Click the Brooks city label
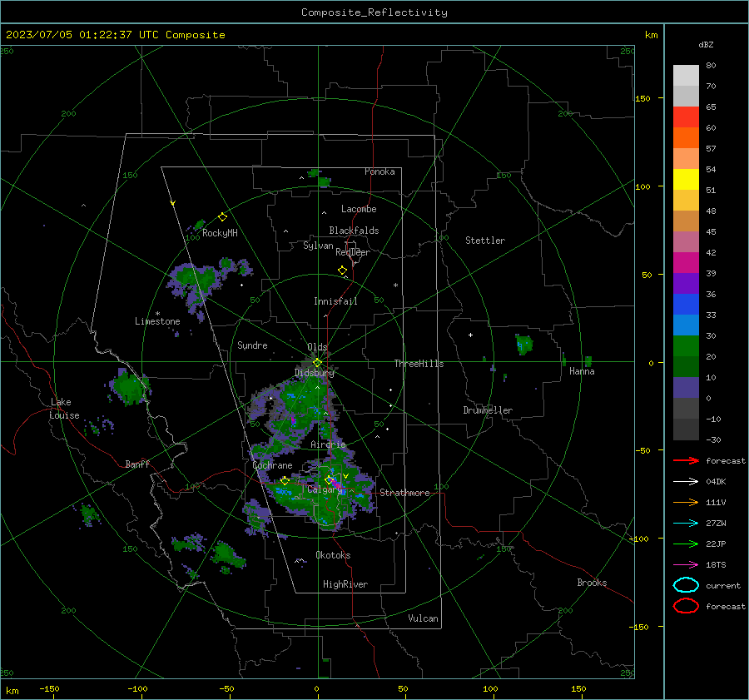Viewport: 749px width, 700px height. click(x=592, y=583)
